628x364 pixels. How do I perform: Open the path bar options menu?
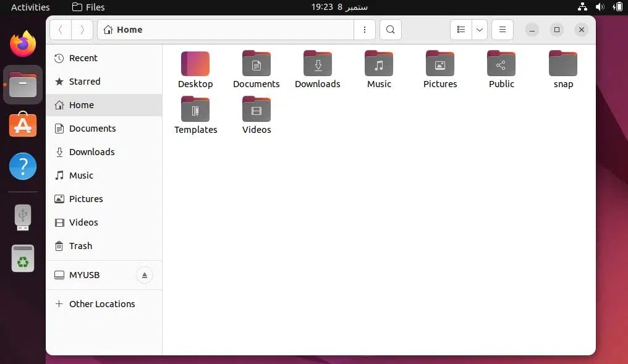tap(364, 30)
